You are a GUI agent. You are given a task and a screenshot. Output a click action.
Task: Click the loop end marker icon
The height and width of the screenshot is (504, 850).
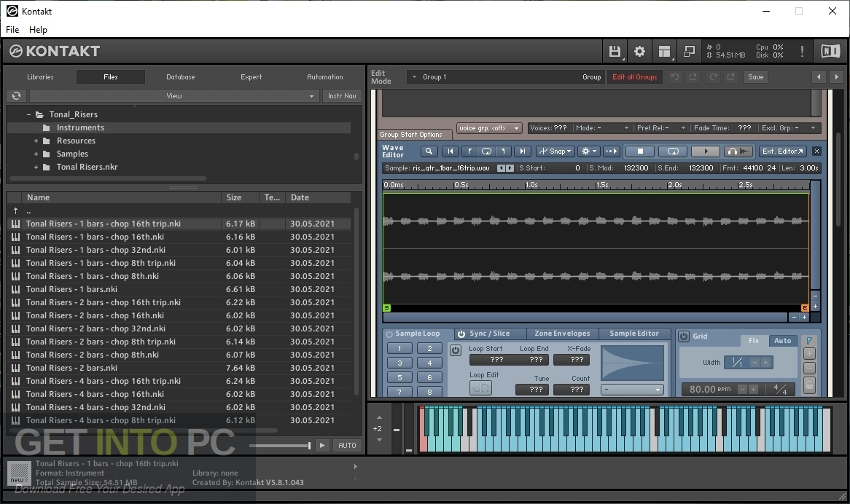[x=503, y=151]
